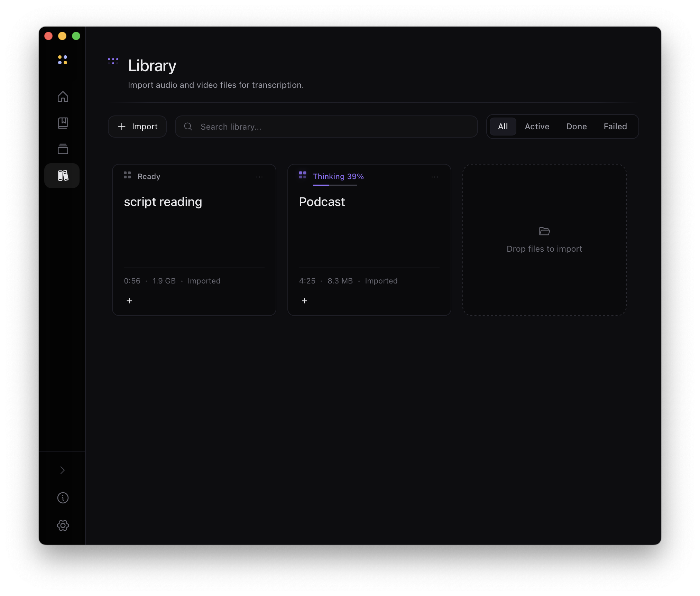Open the info circle icon
The width and height of the screenshot is (700, 596).
pyautogui.click(x=63, y=498)
